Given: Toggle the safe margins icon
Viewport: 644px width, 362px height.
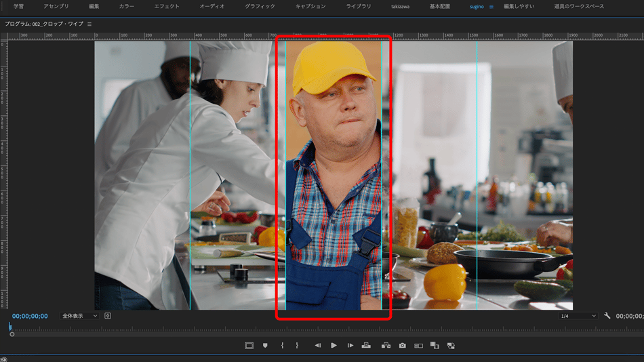Looking at the screenshot, I should [x=249, y=346].
